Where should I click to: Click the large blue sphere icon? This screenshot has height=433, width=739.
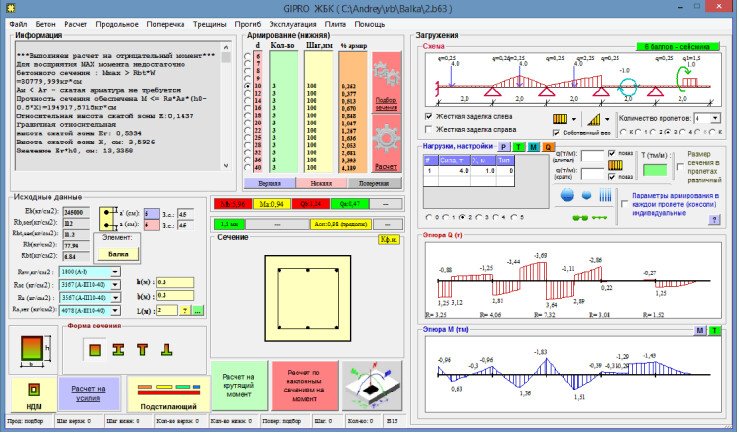coord(567,195)
